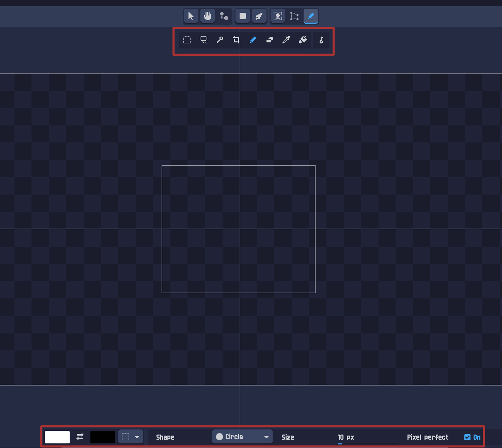Click the Pixel perfect label
The width and height of the screenshot is (502, 448).
tap(428, 438)
